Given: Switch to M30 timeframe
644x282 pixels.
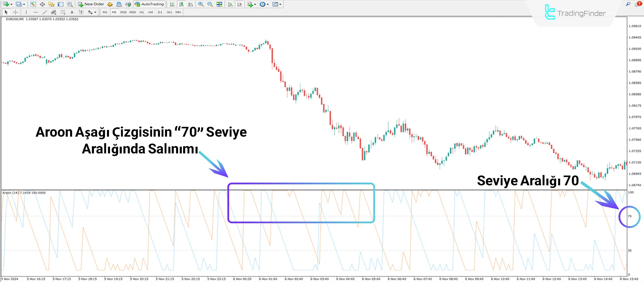Looking at the screenshot, I should click(x=132, y=12).
